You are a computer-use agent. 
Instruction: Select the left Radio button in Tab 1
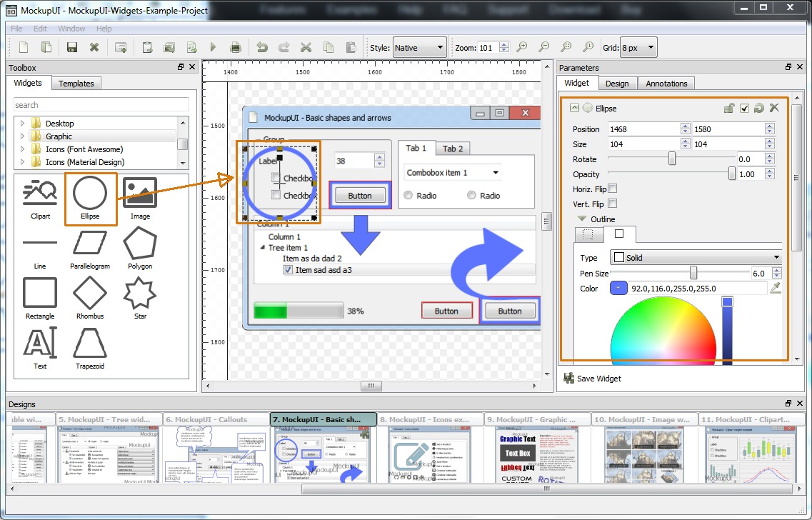pos(408,195)
